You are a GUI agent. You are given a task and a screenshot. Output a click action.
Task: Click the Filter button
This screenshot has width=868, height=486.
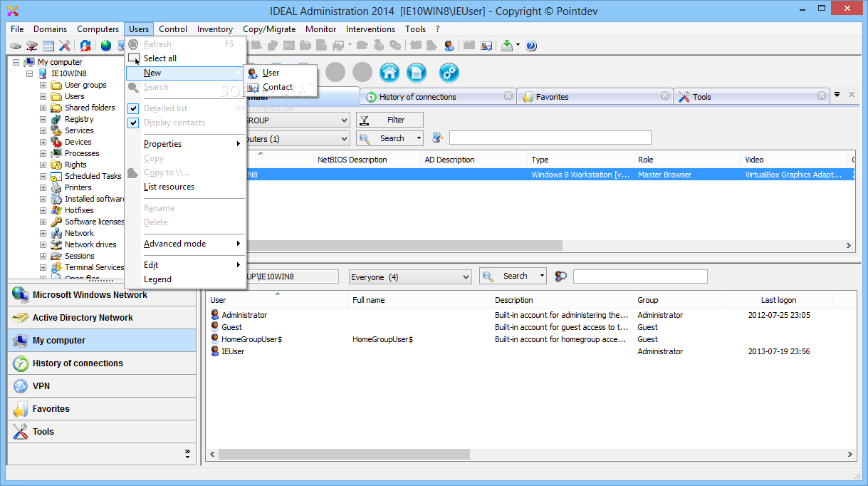[389, 120]
